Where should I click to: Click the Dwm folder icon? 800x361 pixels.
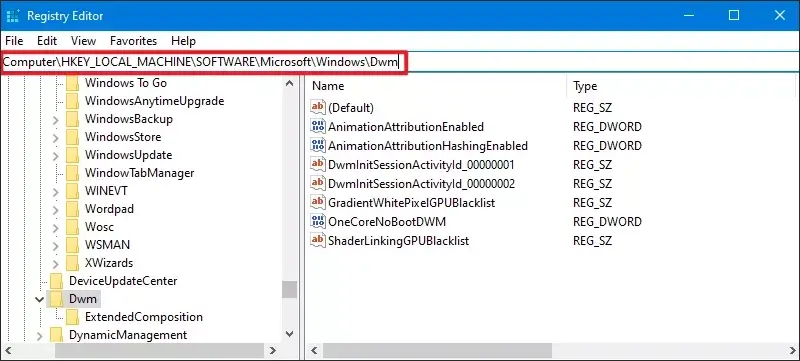56,299
